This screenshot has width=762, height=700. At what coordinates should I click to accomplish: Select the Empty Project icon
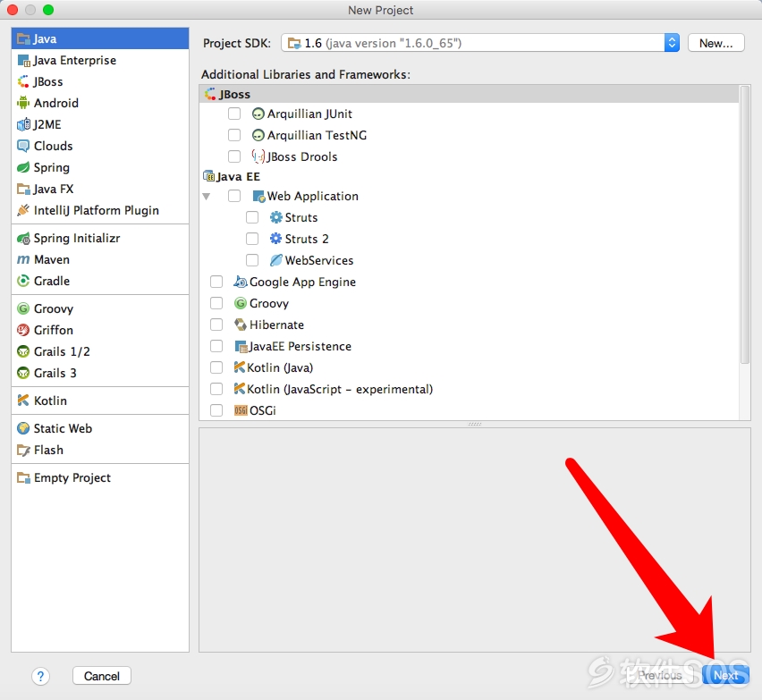[23, 477]
